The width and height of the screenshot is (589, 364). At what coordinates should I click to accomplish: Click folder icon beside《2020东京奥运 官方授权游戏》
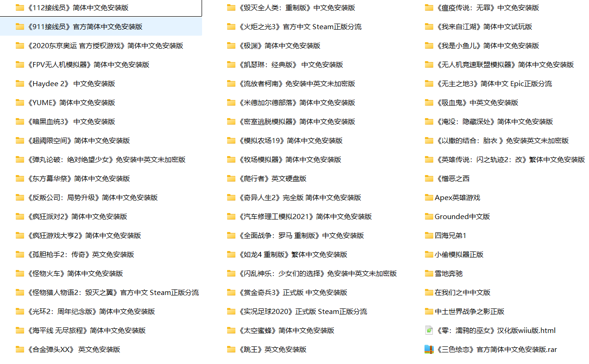coord(19,45)
